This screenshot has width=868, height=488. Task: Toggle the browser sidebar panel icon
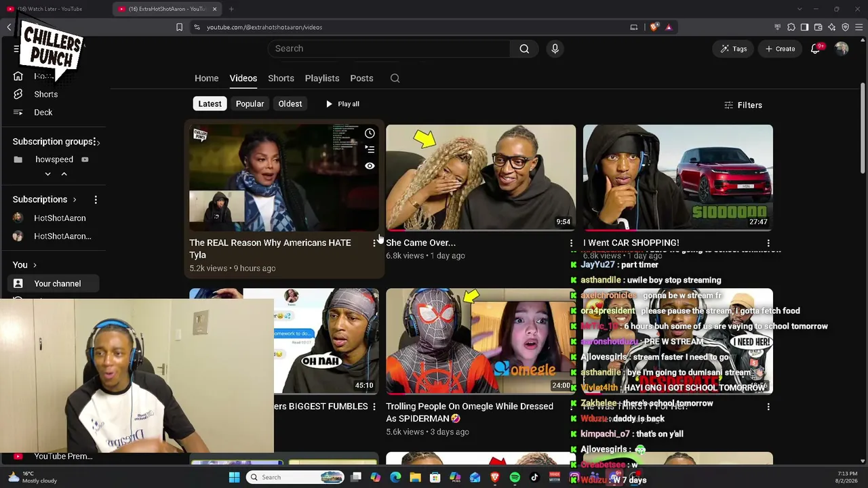tap(804, 27)
